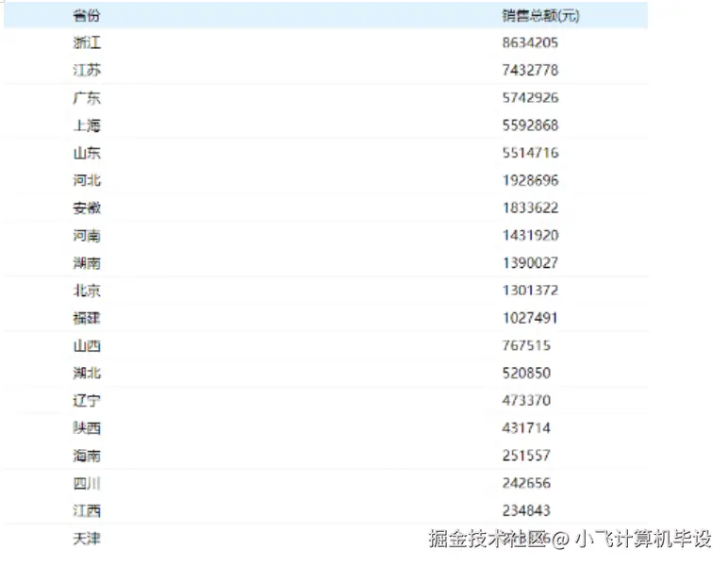Click the sales value 251557

(526, 456)
